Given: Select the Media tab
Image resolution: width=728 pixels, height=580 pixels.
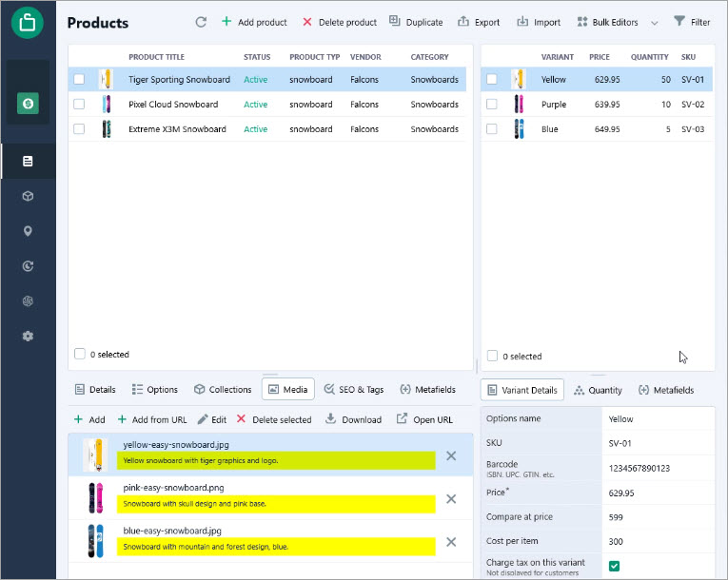Looking at the screenshot, I should pyautogui.click(x=288, y=389).
